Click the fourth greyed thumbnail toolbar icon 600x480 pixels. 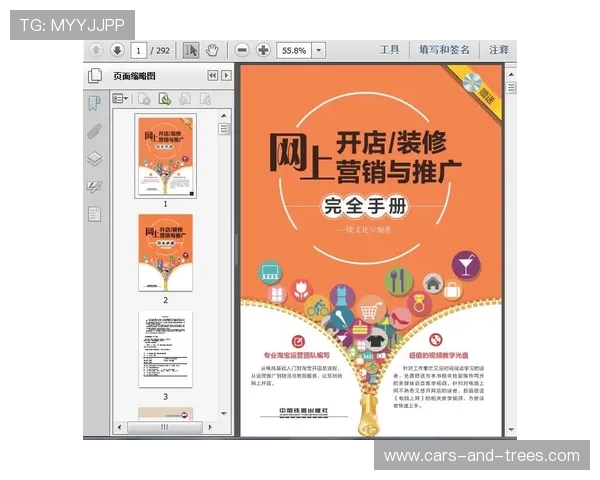coord(205,99)
